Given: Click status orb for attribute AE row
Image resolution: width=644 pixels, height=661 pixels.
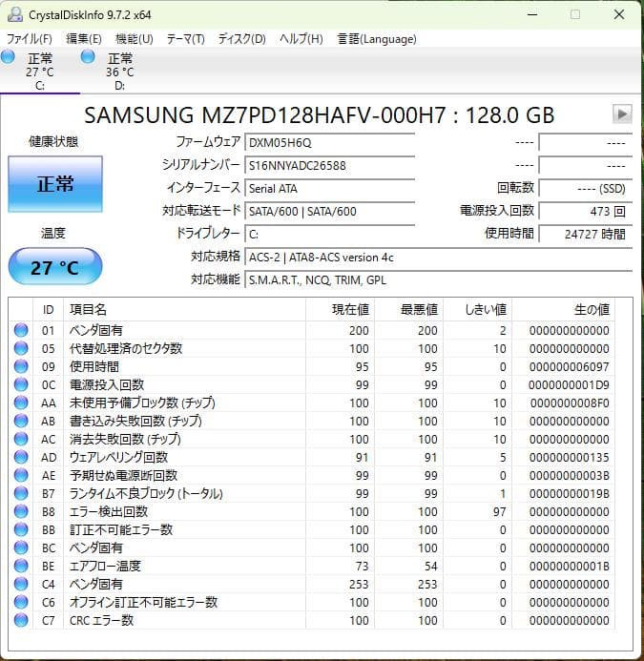Looking at the screenshot, I should click(x=21, y=475).
